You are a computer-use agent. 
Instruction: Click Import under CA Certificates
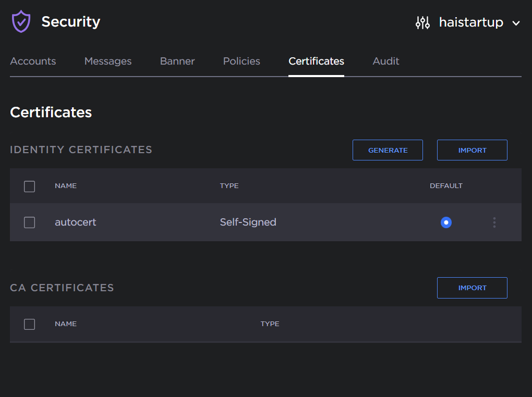(x=472, y=288)
